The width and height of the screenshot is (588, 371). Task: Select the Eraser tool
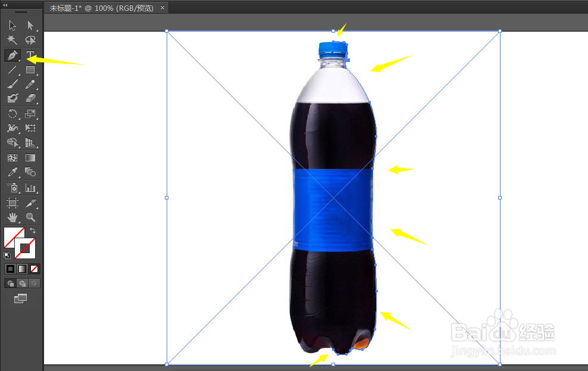(30, 98)
